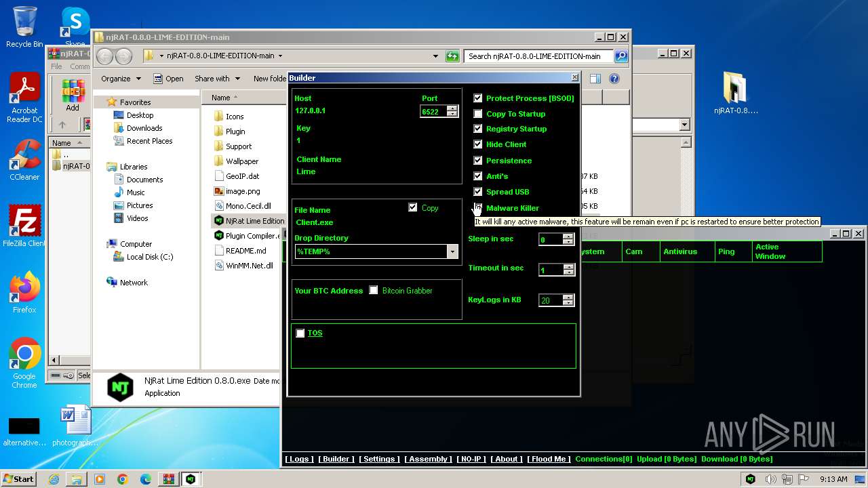The height and width of the screenshot is (488, 868).
Task: Click the Sleep in sec spinner
Action: click(x=568, y=239)
